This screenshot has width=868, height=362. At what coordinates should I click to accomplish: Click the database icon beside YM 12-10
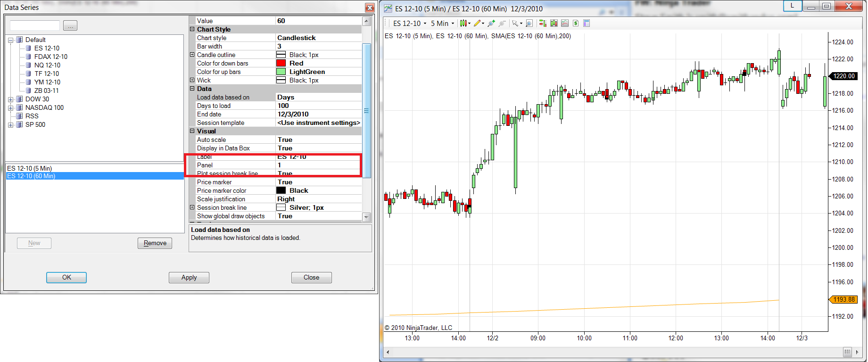pos(28,82)
